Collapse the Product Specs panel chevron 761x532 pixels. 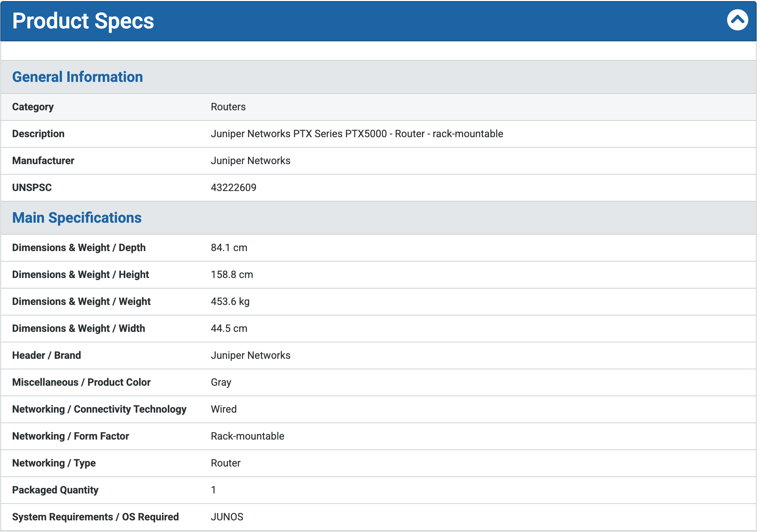point(737,20)
